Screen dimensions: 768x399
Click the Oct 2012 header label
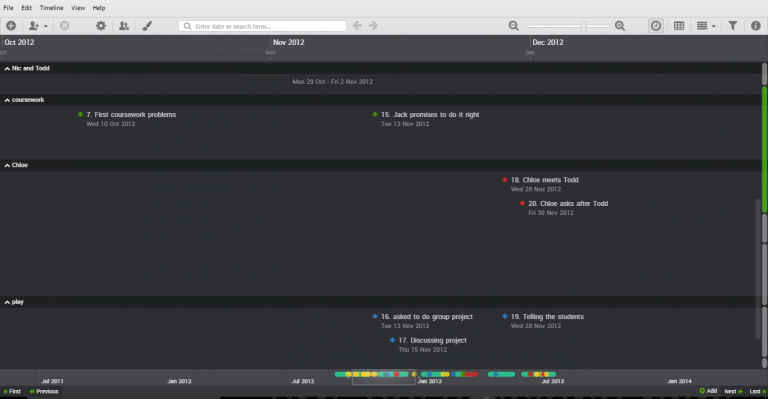[20, 42]
